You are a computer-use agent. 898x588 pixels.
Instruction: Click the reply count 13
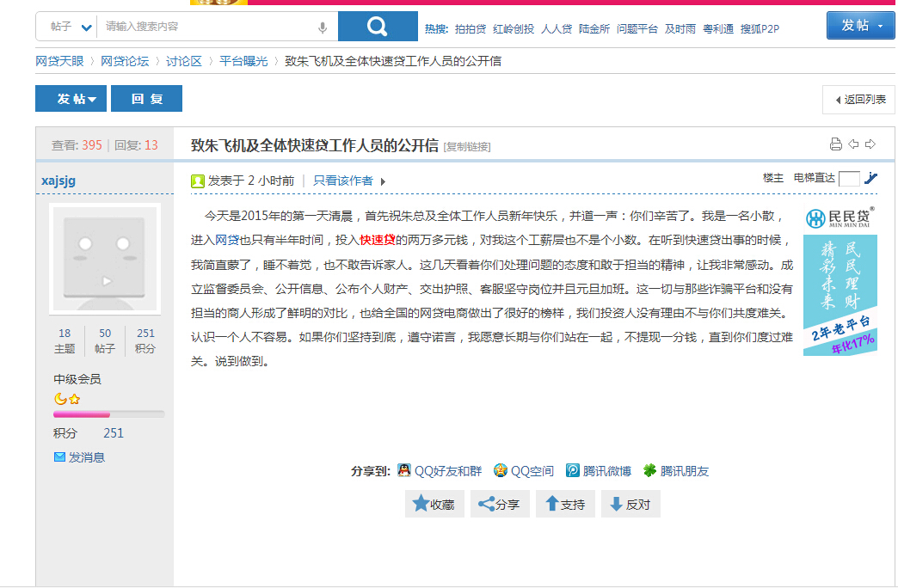151,145
